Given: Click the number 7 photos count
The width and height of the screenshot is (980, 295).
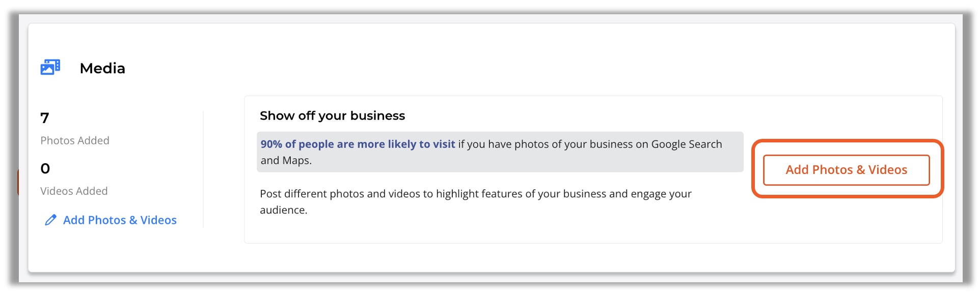Looking at the screenshot, I should [x=45, y=118].
